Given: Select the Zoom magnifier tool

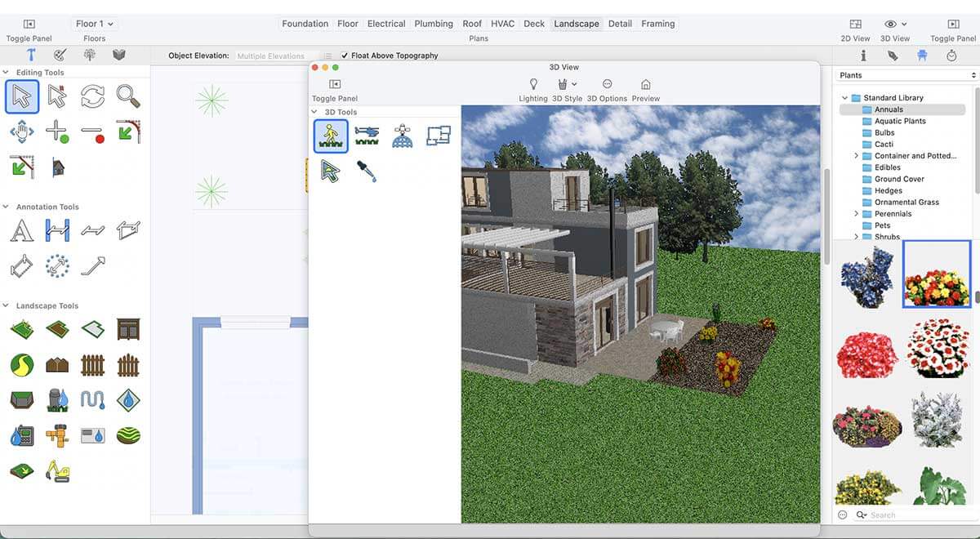Looking at the screenshot, I should pyautogui.click(x=127, y=96).
